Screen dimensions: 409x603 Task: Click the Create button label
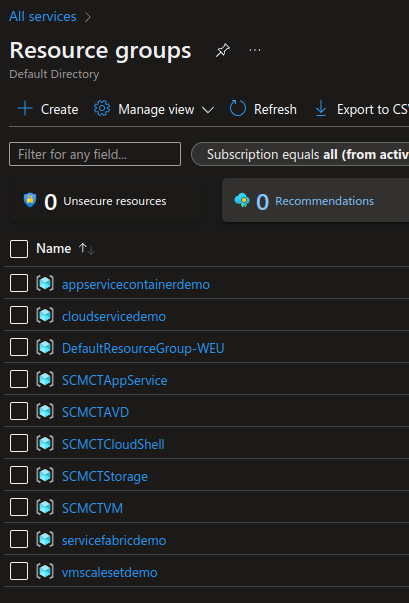point(60,110)
